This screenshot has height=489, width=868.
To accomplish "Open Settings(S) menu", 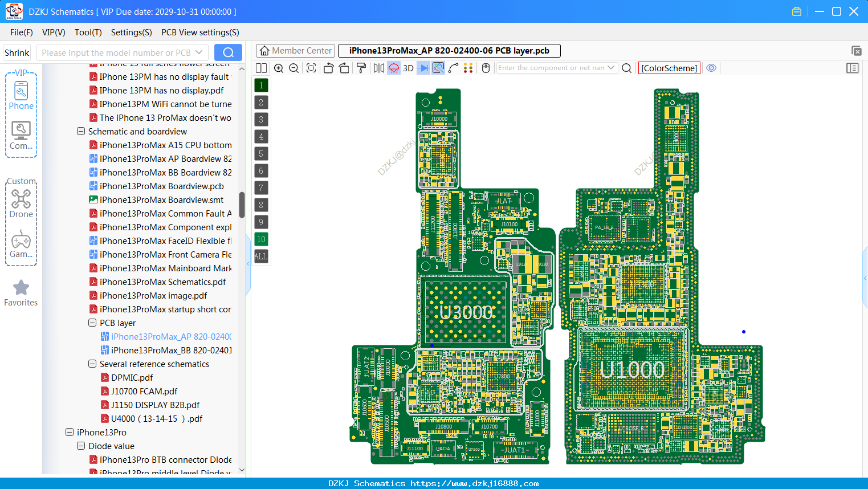I will (132, 32).
